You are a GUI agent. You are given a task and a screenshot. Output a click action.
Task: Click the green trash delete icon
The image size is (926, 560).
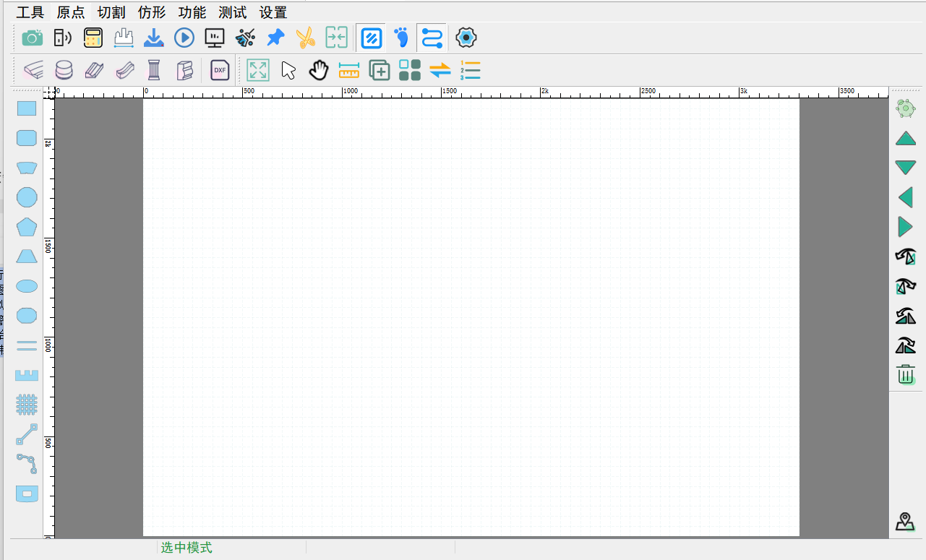click(906, 374)
